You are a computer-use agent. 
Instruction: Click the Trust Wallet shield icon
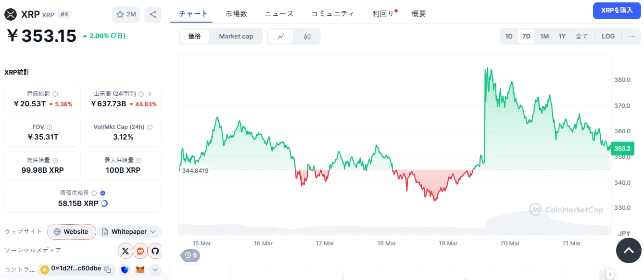coord(125,269)
